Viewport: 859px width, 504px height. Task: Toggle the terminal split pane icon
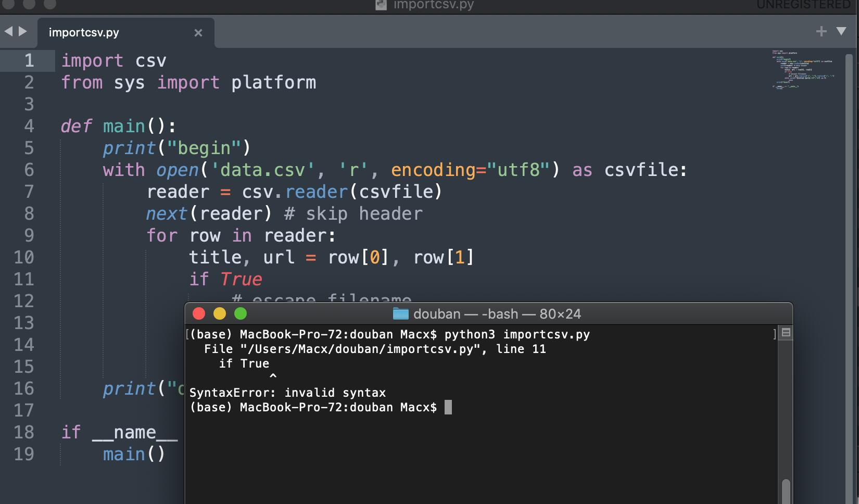click(786, 332)
